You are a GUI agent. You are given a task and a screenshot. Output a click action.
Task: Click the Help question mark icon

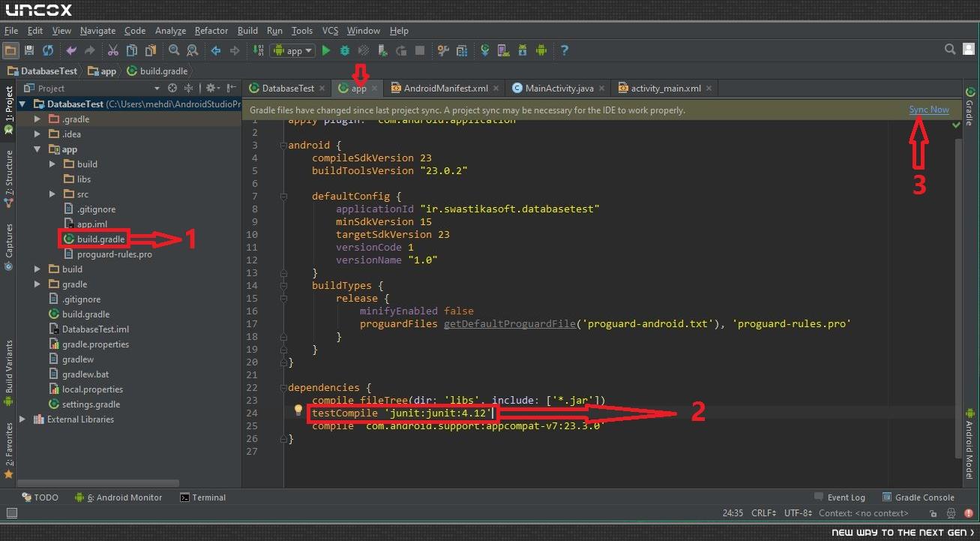click(565, 50)
